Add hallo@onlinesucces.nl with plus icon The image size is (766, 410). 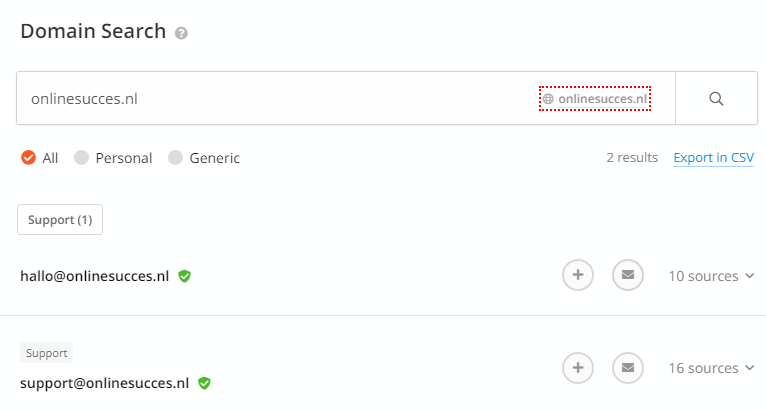coord(577,276)
